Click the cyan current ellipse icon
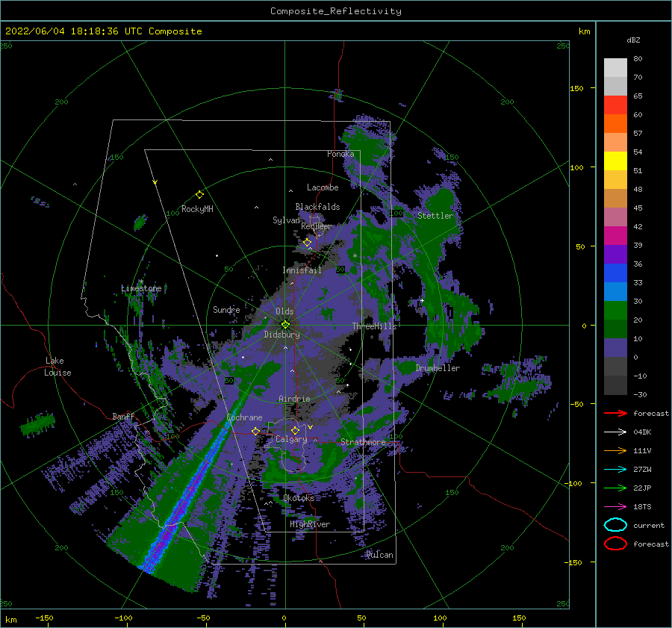This screenshot has height=628, width=672. 615,525
